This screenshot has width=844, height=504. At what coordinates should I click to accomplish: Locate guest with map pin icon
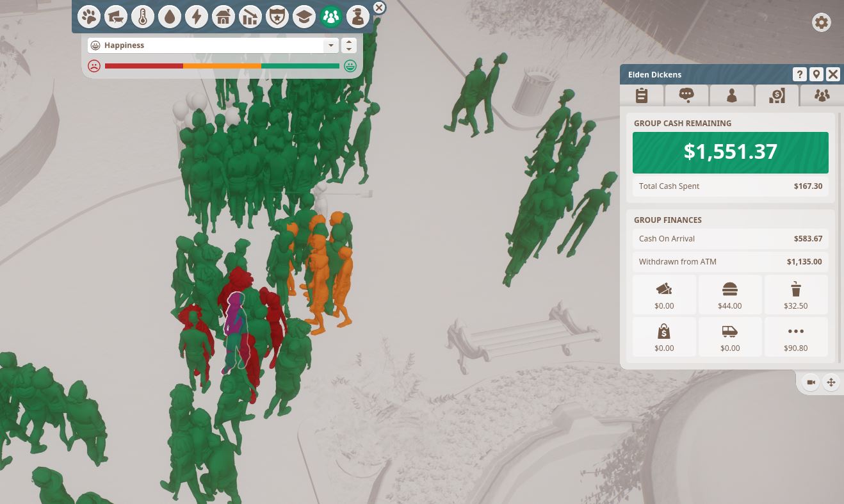point(816,74)
